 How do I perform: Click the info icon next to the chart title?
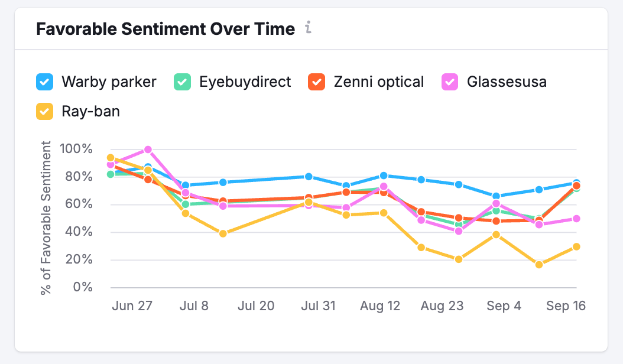308,28
